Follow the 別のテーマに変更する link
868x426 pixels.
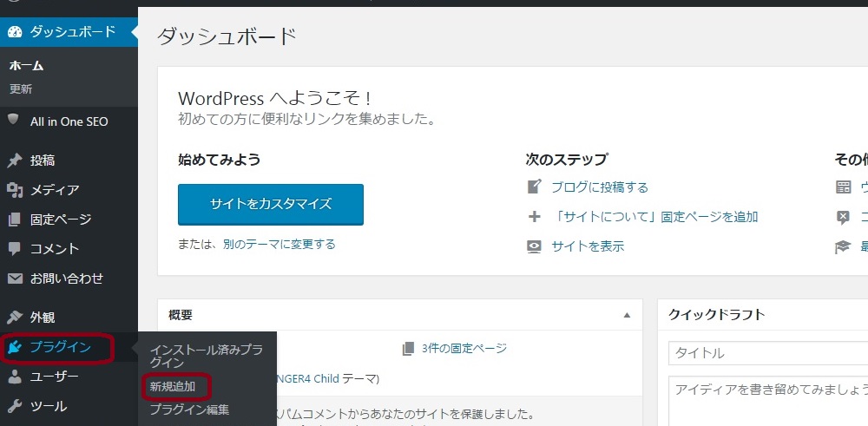[279, 244]
